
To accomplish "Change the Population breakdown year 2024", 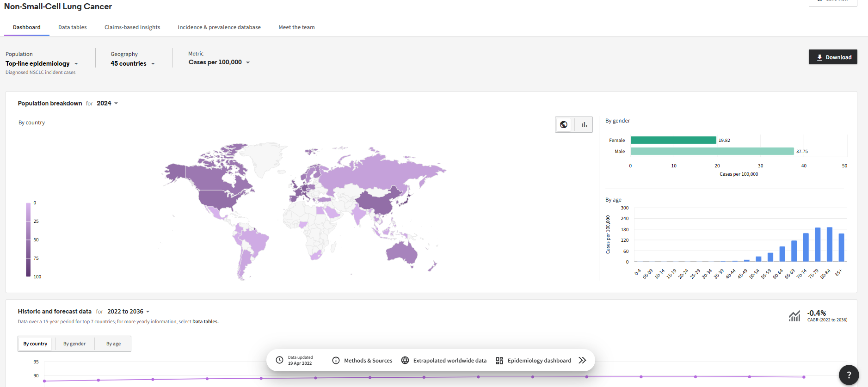I will (107, 103).
